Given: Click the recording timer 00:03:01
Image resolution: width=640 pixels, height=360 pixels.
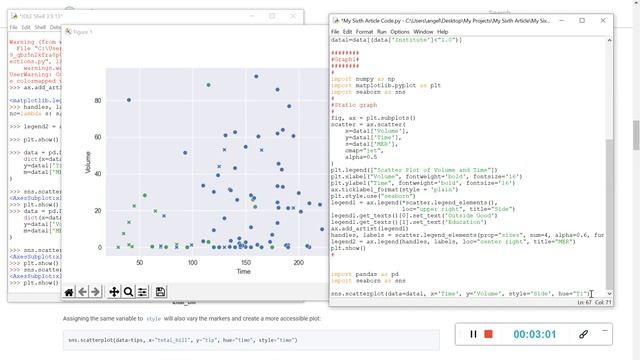Looking at the screenshot, I should click(x=535, y=334).
